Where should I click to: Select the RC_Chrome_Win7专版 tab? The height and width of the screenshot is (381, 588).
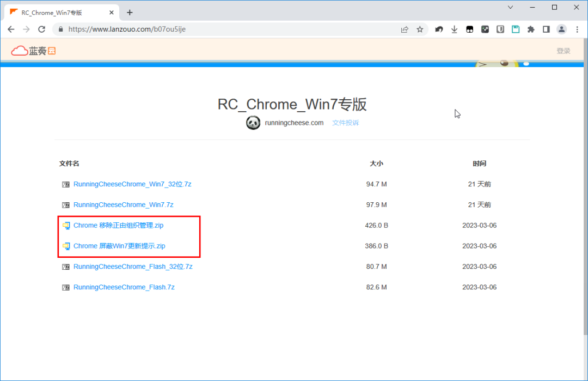click(62, 13)
